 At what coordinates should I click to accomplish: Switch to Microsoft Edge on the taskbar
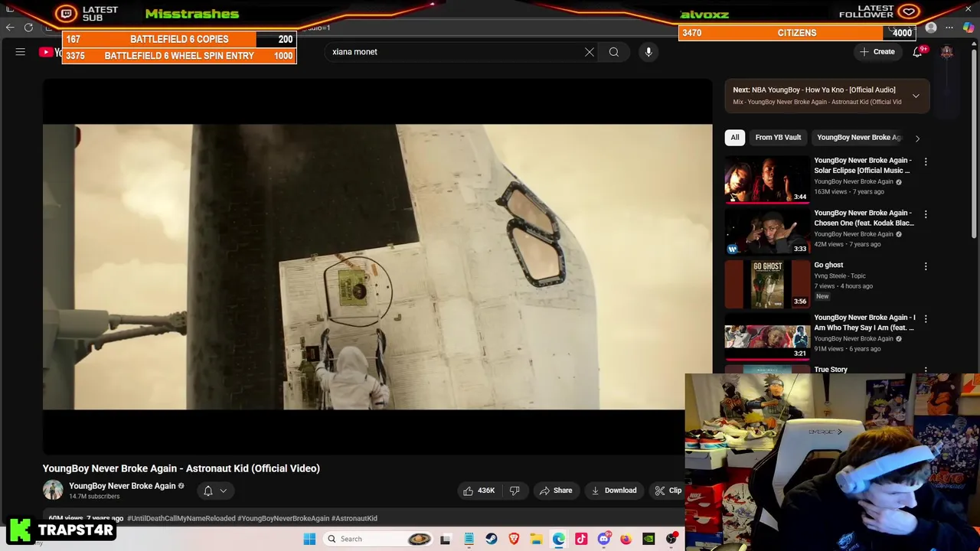click(x=559, y=539)
